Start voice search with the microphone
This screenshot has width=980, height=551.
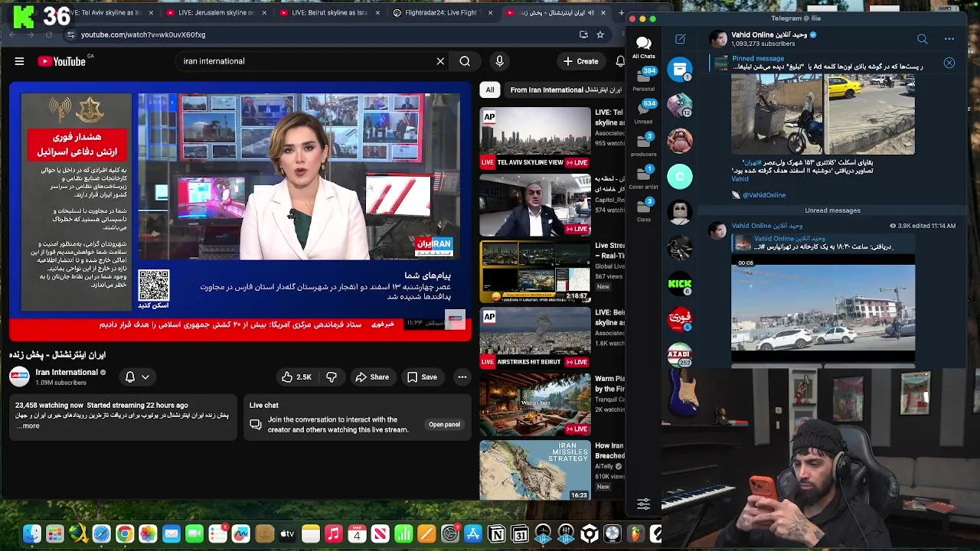point(499,61)
